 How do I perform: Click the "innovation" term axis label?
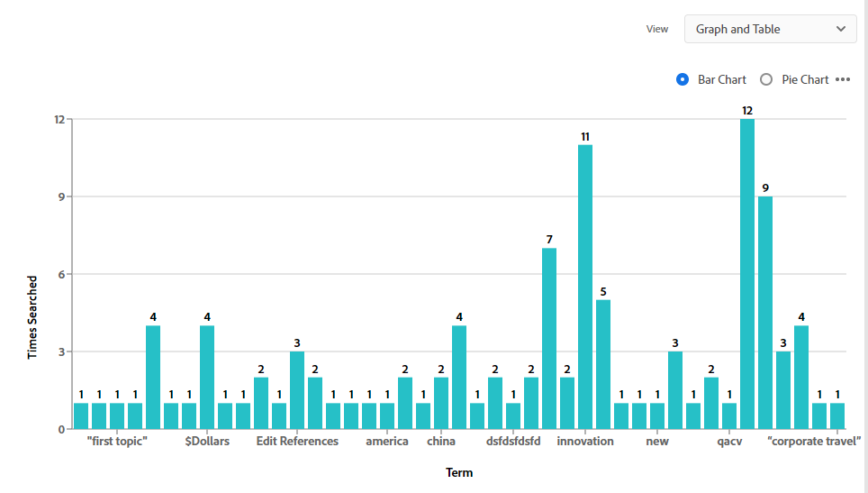(585, 442)
